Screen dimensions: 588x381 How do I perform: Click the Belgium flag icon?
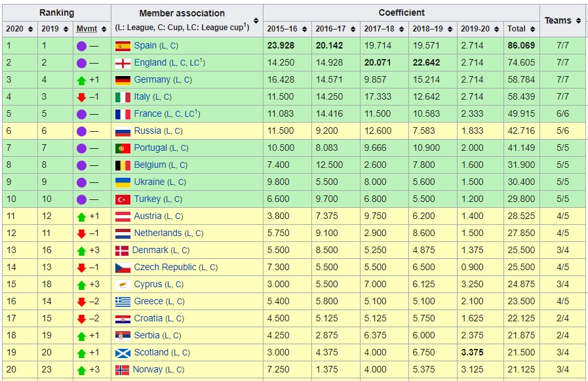coord(123,165)
